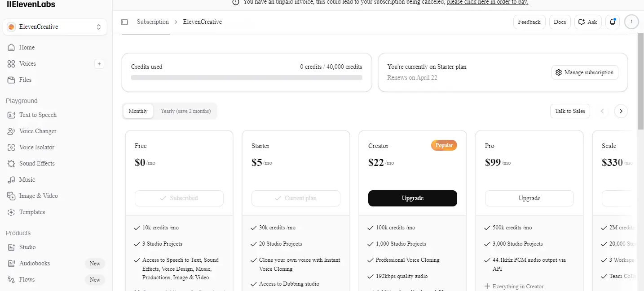Image resolution: width=644 pixels, height=291 pixels.
Task: Click 'Everything in Creator' text
Action: pyautogui.click(x=518, y=287)
